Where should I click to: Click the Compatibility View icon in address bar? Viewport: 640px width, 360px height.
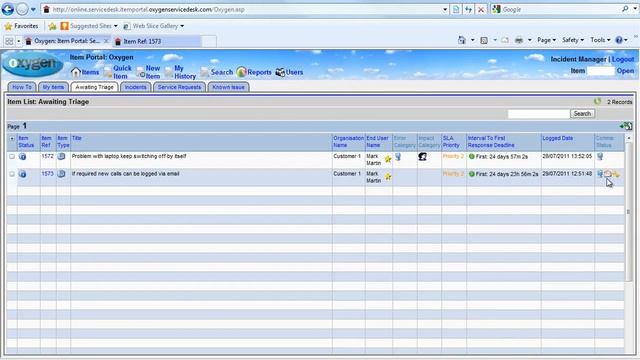[x=456, y=9]
